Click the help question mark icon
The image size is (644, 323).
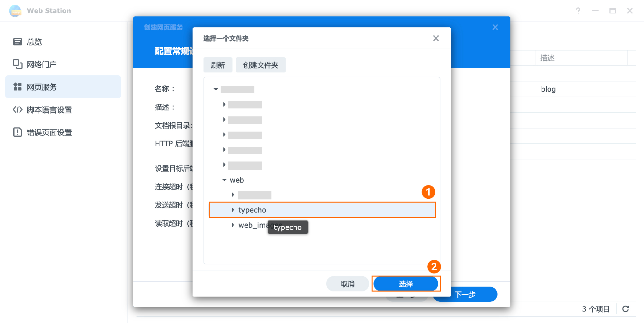[578, 11]
